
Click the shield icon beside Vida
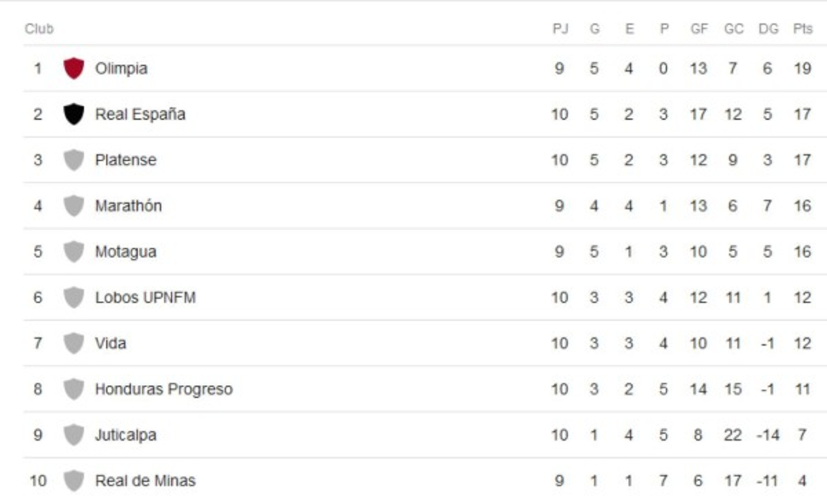coord(74,343)
